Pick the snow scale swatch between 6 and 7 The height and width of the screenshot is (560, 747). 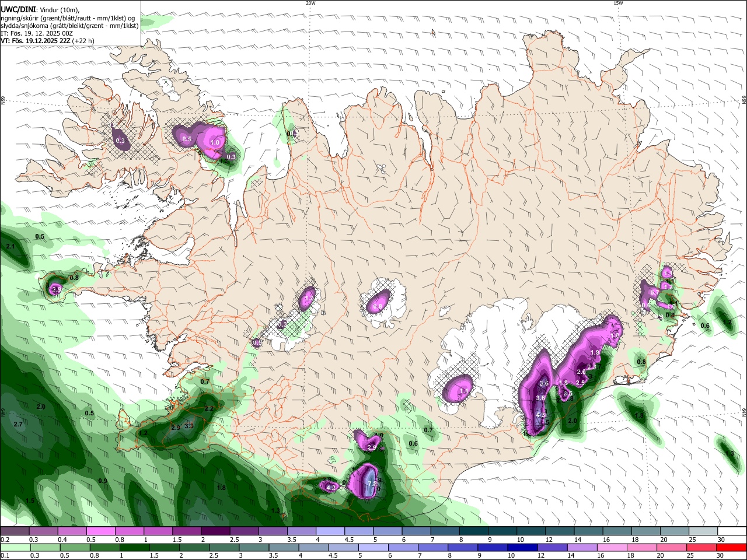pos(417,531)
